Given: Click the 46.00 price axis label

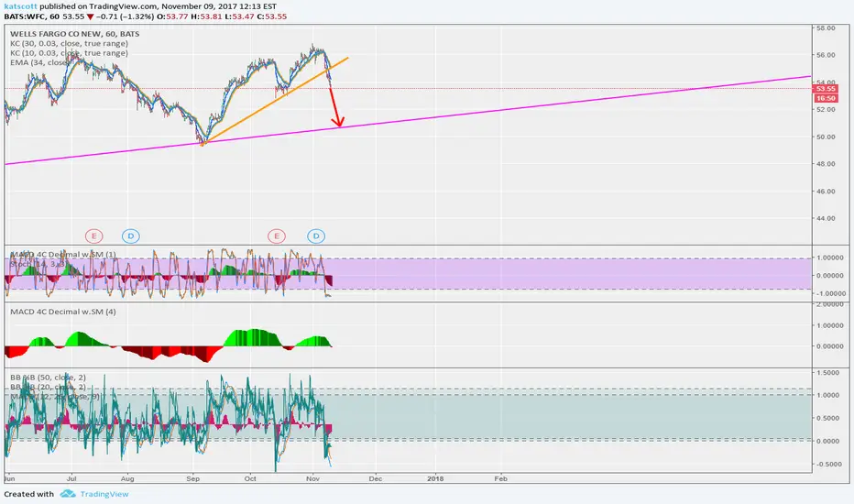Looking at the screenshot, I should click(x=826, y=192).
